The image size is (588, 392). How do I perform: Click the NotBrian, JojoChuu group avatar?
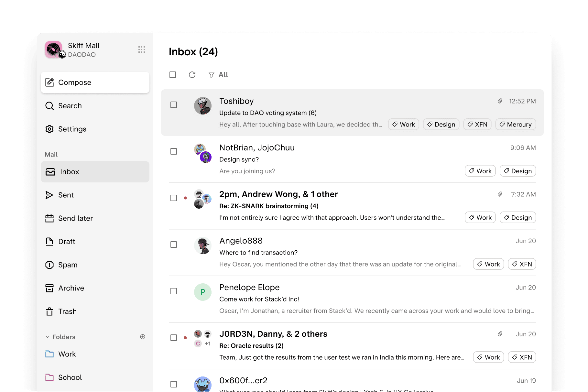click(203, 153)
